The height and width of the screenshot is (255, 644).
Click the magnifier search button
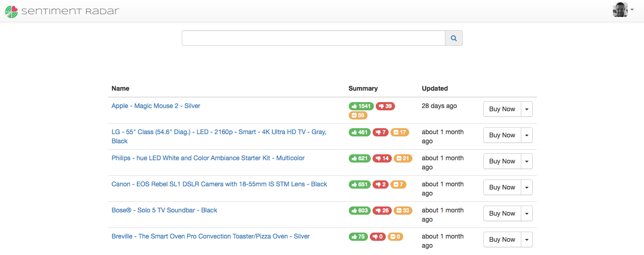point(454,38)
